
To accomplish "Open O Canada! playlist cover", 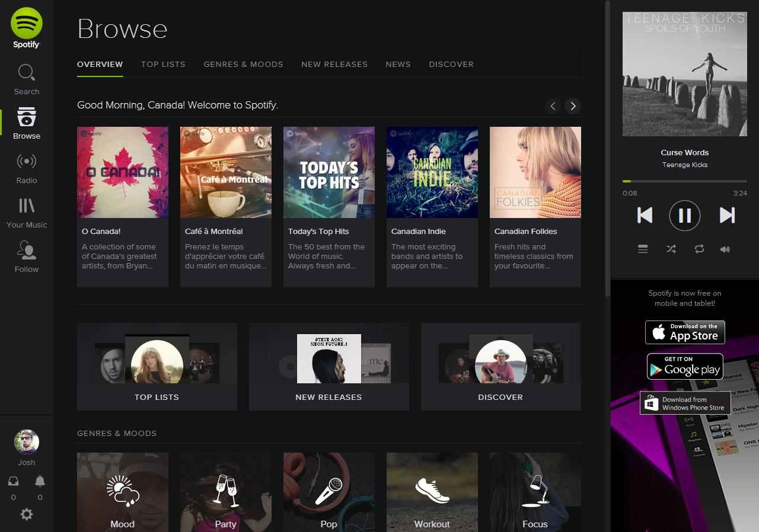I will coord(123,172).
